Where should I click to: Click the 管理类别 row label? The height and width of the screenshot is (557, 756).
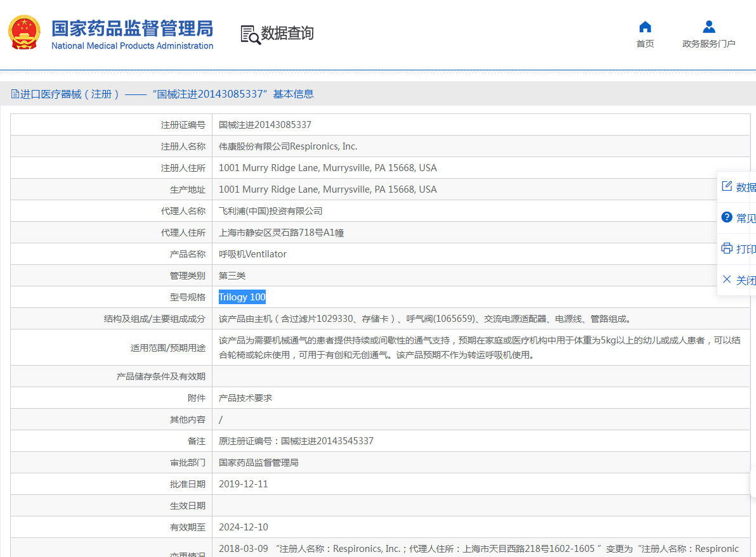pyautogui.click(x=188, y=276)
